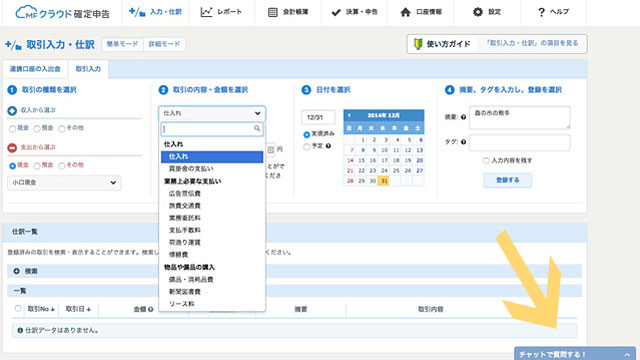Switch to 簡単モード
Image resolution: width=640 pixels, height=360 pixels.
point(122,44)
